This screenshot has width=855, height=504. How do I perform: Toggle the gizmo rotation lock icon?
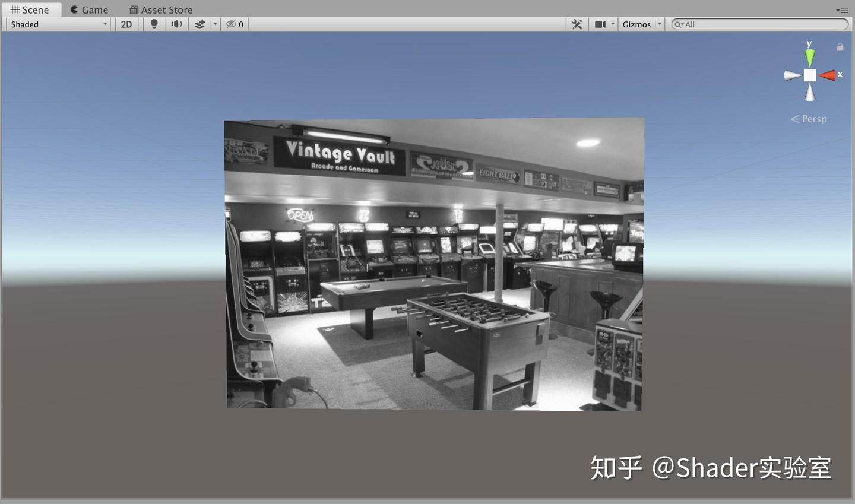(840, 47)
